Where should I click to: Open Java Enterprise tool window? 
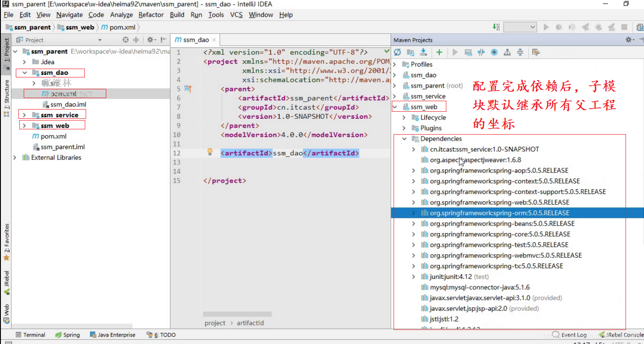point(112,335)
